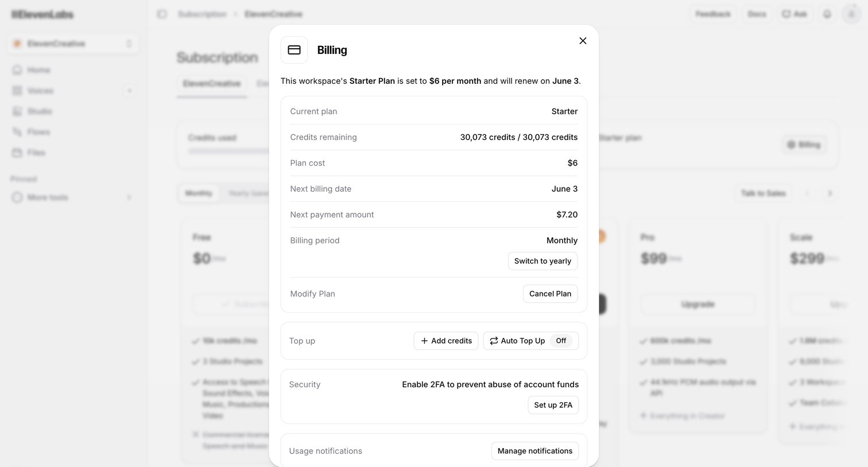868x467 pixels.
Task: Click the Modify Plan label
Action: [x=312, y=294]
